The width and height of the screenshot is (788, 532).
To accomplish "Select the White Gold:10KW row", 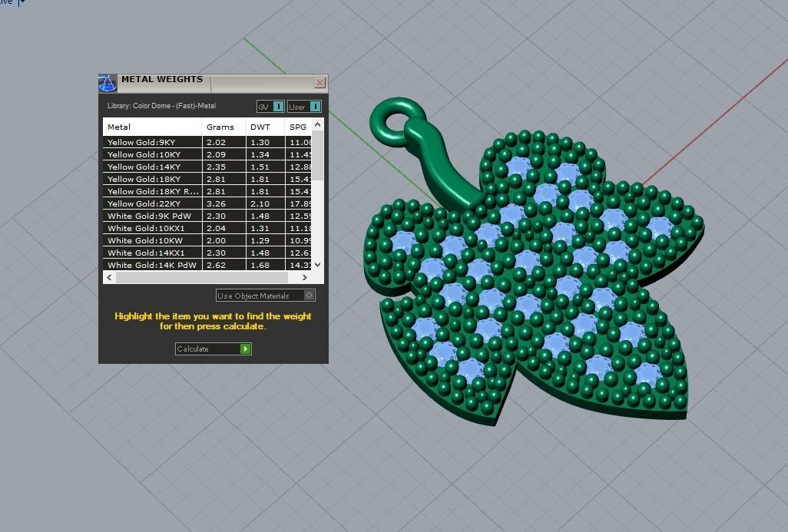I will click(207, 240).
